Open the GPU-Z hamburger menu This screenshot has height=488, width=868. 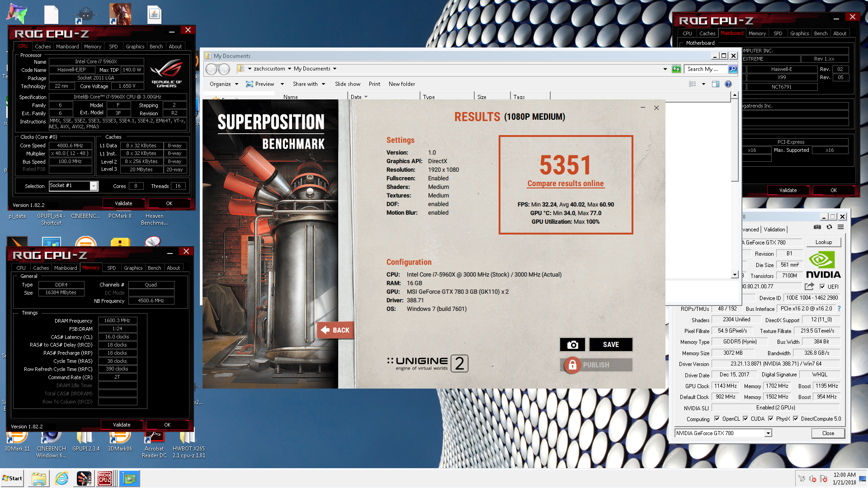pyautogui.click(x=841, y=227)
